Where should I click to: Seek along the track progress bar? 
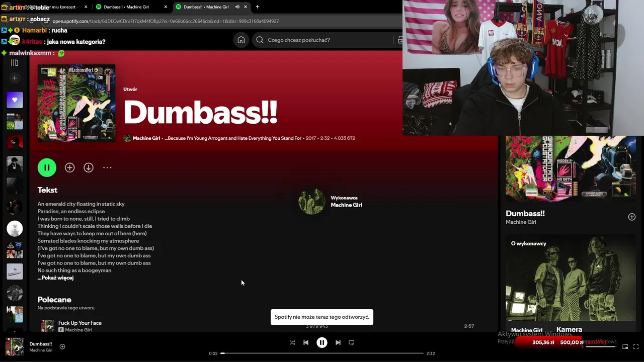(x=322, y=353)
